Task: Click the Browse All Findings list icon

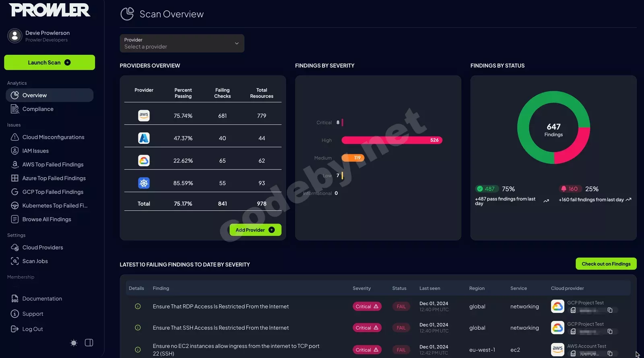Action: pos(15,219)
